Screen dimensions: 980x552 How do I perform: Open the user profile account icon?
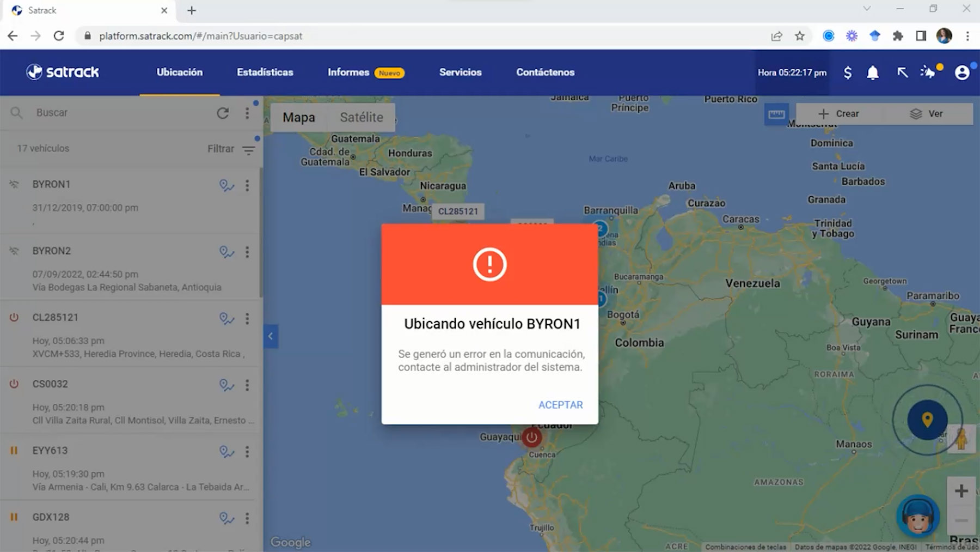962,72
